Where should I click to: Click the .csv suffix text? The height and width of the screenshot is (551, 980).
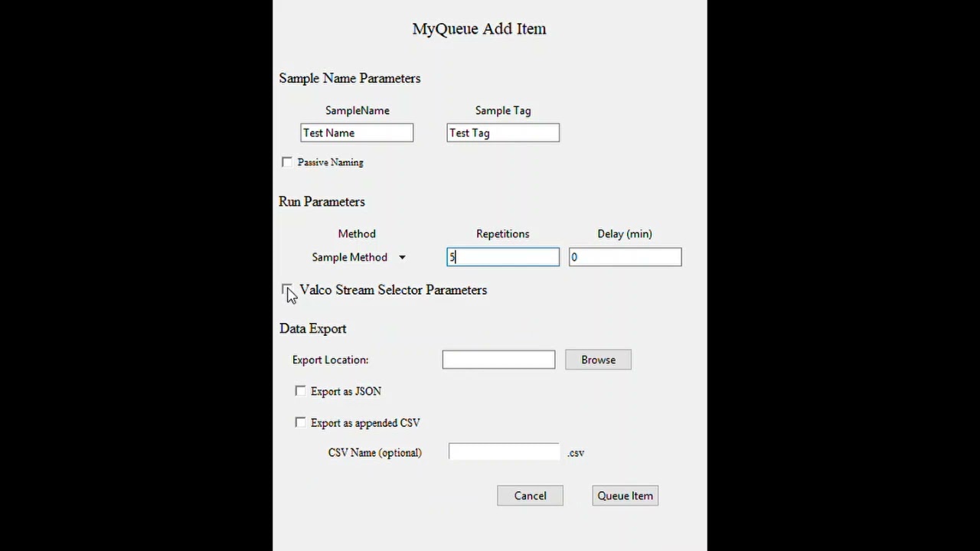coord(576,453)
